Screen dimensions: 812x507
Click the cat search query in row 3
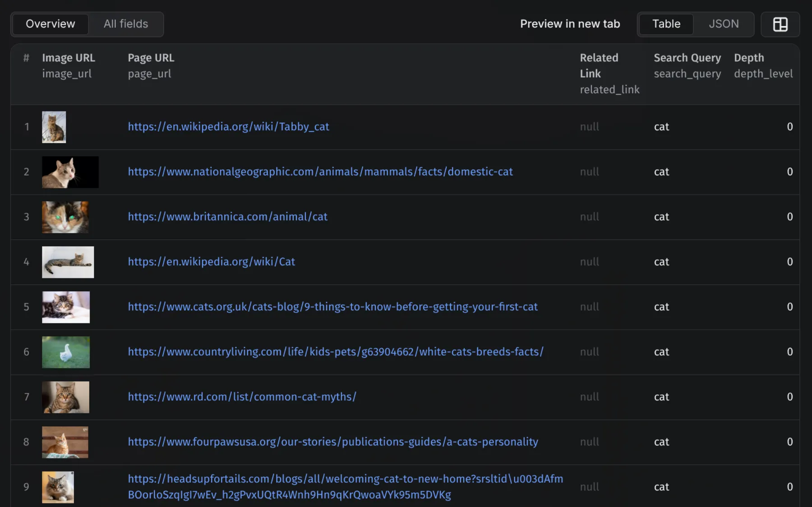coord(661,217)
